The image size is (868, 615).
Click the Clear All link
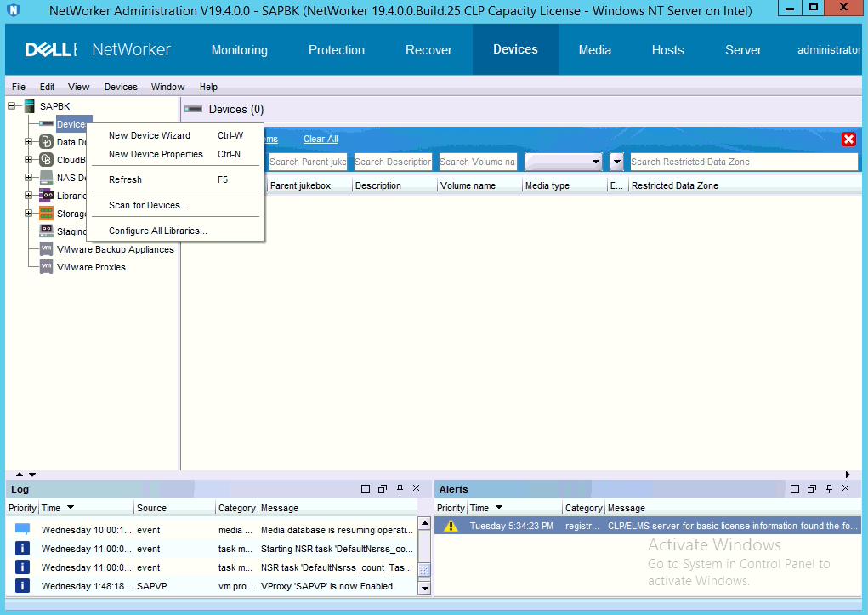point(321,140)
